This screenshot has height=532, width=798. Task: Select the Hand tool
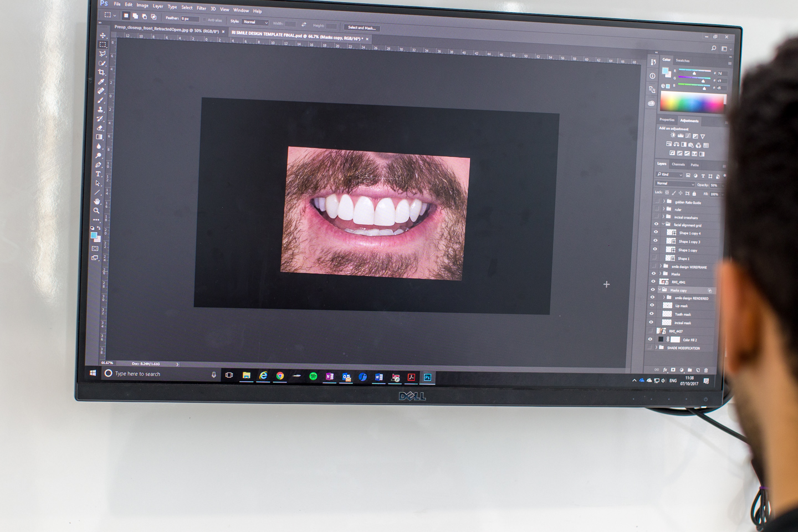tap(97, 201)
